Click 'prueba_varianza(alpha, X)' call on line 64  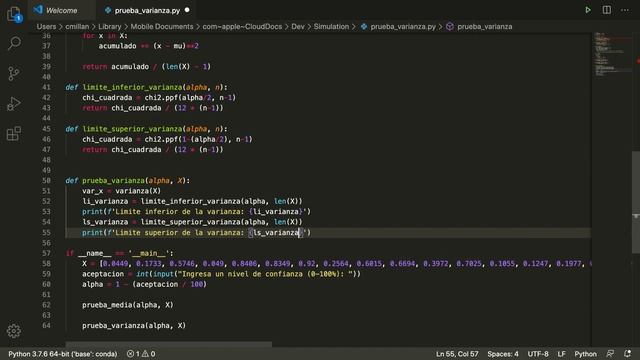click(134, 326)
